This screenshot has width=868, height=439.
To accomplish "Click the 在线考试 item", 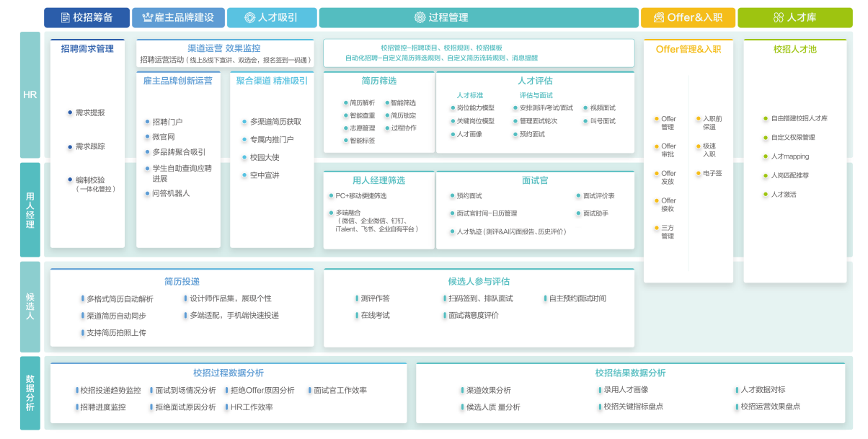I will [x=375, y=315].
